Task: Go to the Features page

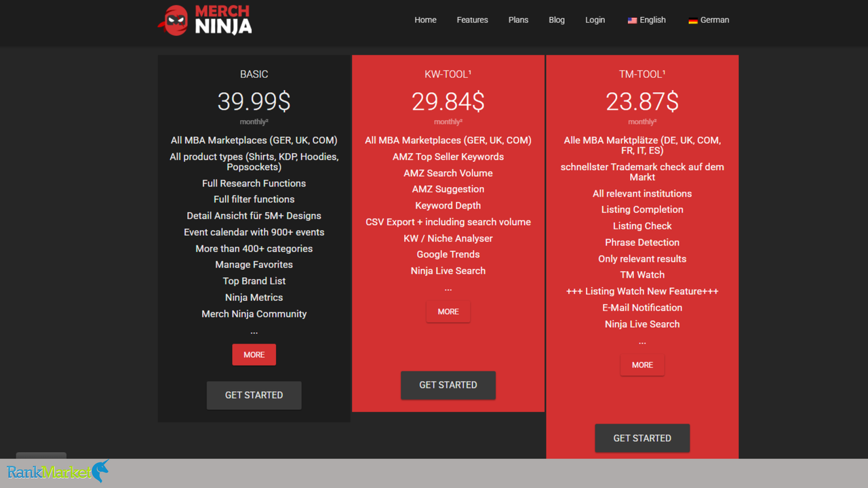Action: click(472, 20)
